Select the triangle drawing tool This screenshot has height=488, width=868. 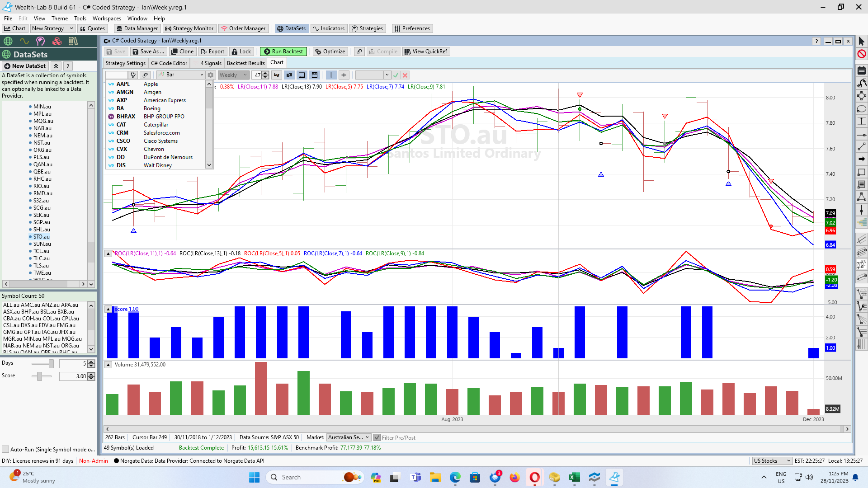point(862,197)
